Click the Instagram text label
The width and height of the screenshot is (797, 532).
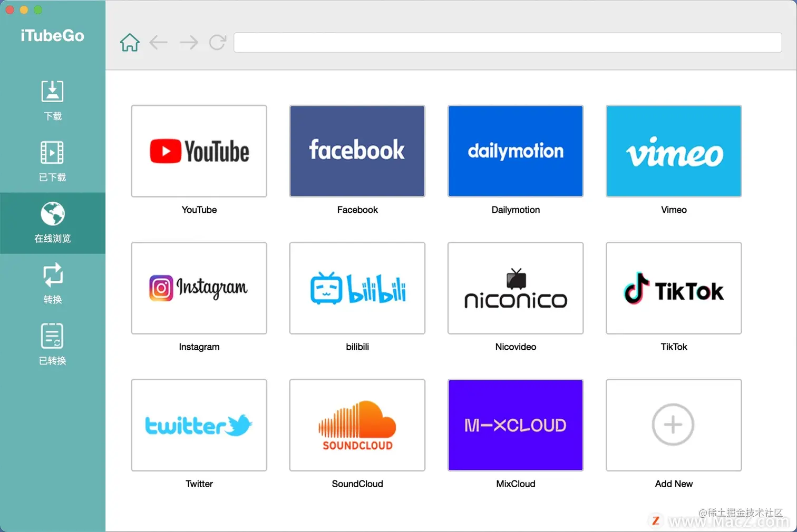point(199,347)
